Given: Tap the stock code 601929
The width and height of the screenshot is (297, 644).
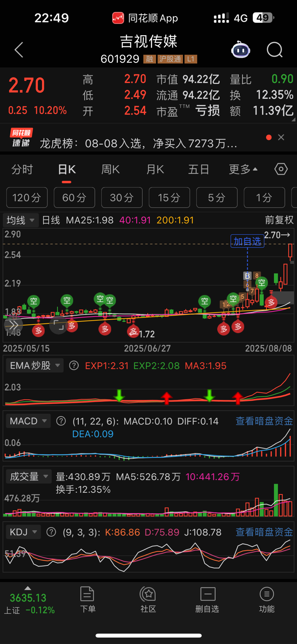Looking at the screenshot, I should point(120,59).
